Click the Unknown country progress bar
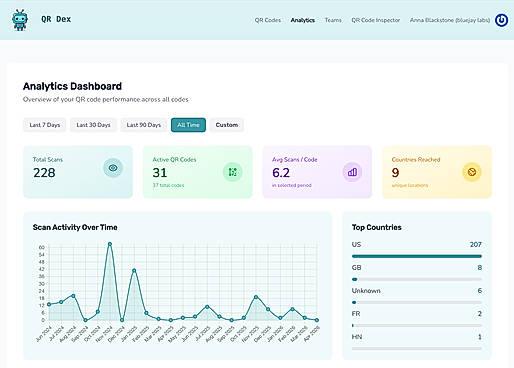The image size is (514, 368). tap(417, 302)
